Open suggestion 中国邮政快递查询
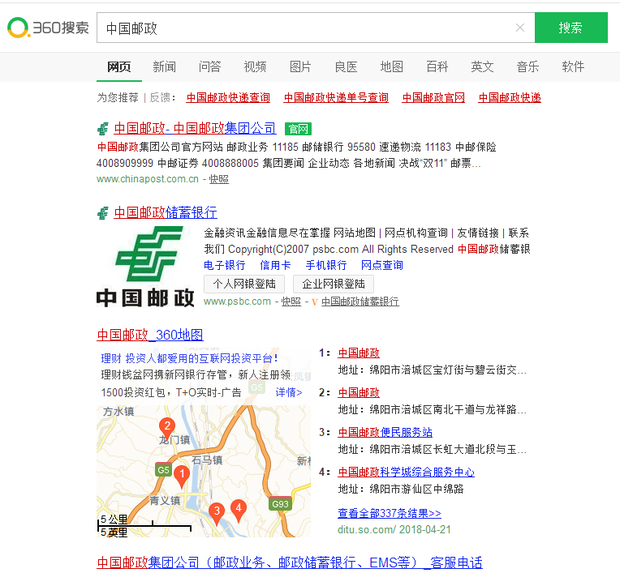The image size is (620, 573). click(228, 98)
